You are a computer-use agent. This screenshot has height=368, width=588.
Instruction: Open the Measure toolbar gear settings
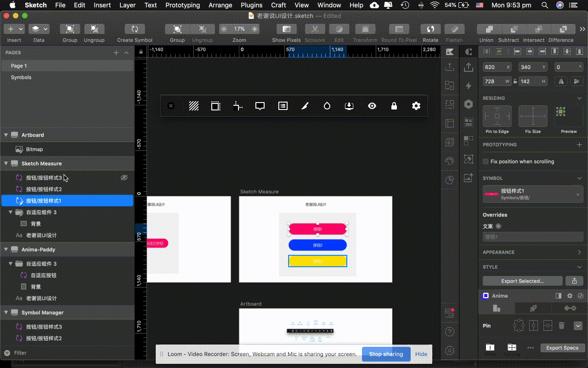tap(416, 106)
